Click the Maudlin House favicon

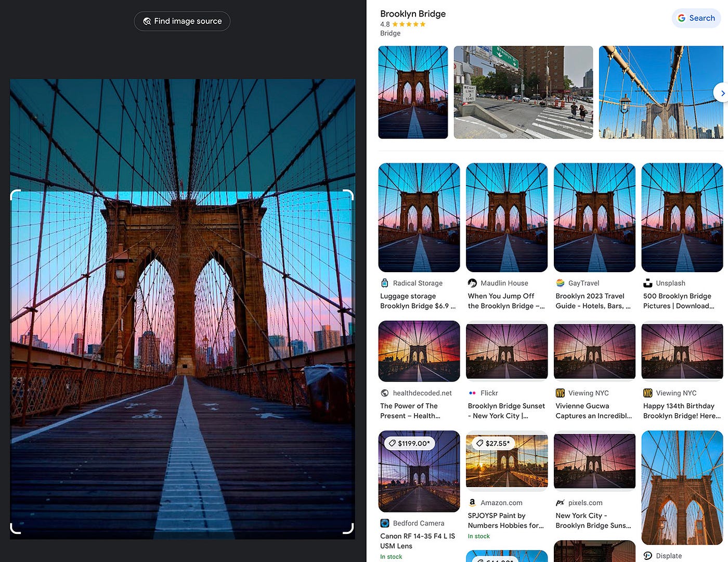click(x=472, y=283)
